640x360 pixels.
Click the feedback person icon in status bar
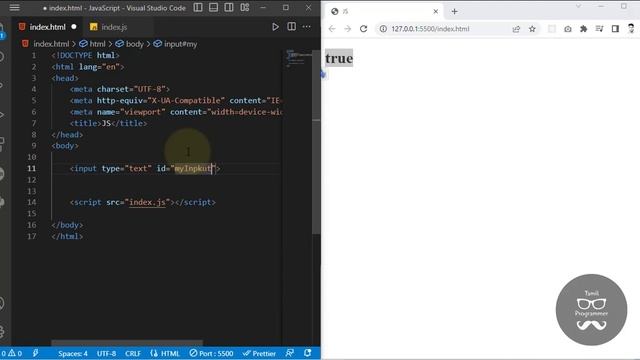click(x=290, y=353)
